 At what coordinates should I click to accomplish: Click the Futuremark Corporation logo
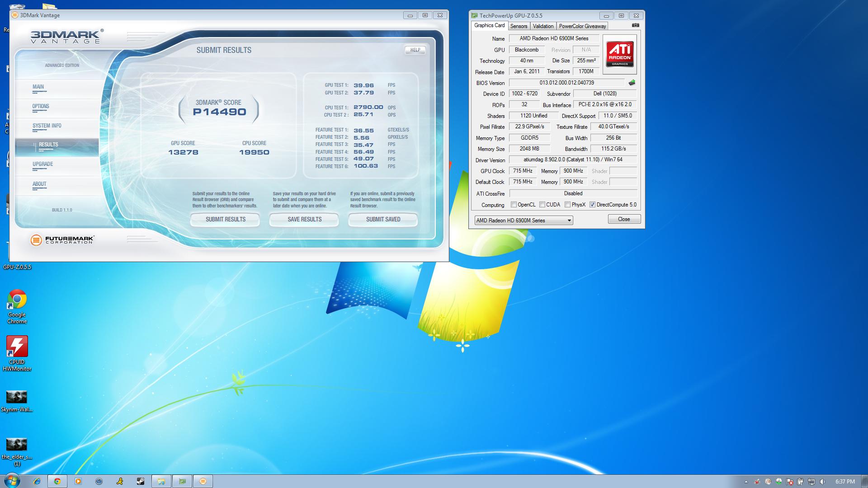click(x=62, y=240)
